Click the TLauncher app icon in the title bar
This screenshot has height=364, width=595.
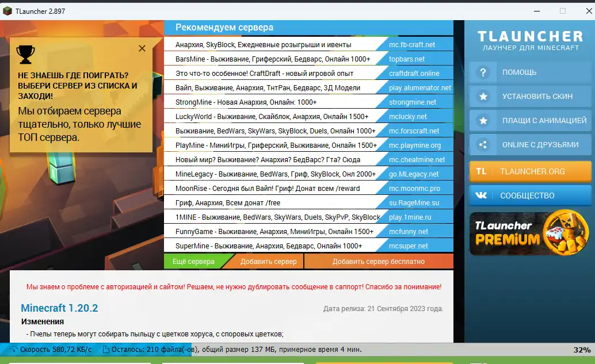coord(7,11)
